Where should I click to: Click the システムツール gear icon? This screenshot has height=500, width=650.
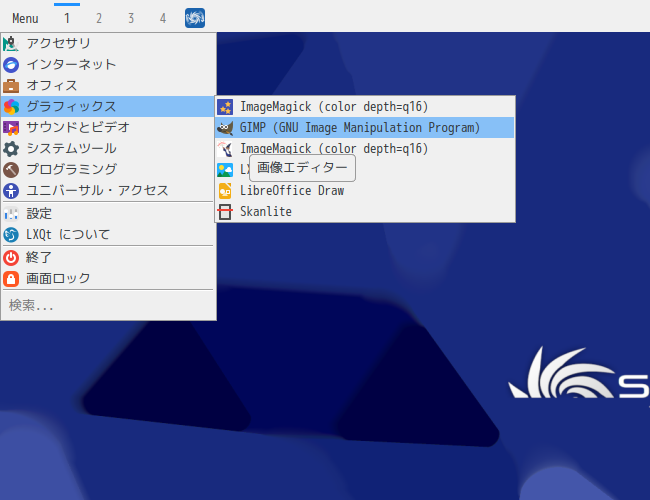[11, 148]
